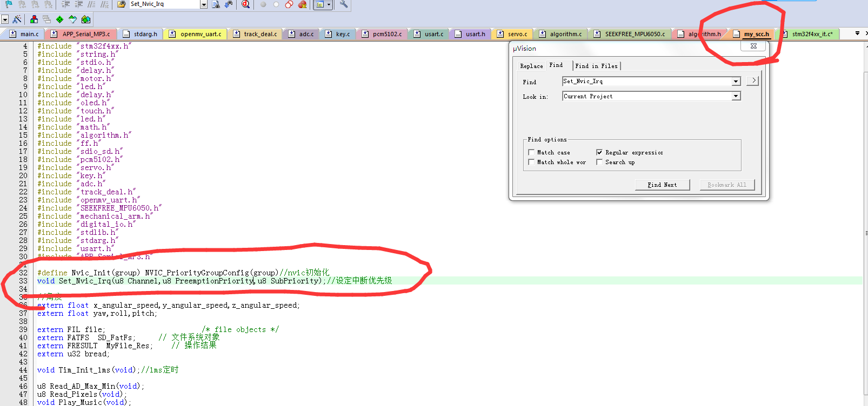The image size is (868, 406).
Task: Click line number 40 in the gutter
Action: (23, 337)
